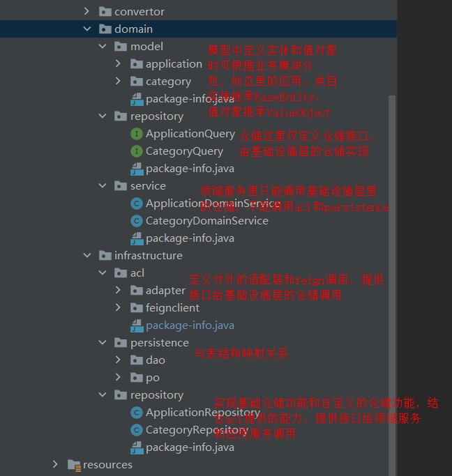
Task: Click the ApplicationDomainService class icon
Action: 137,204
